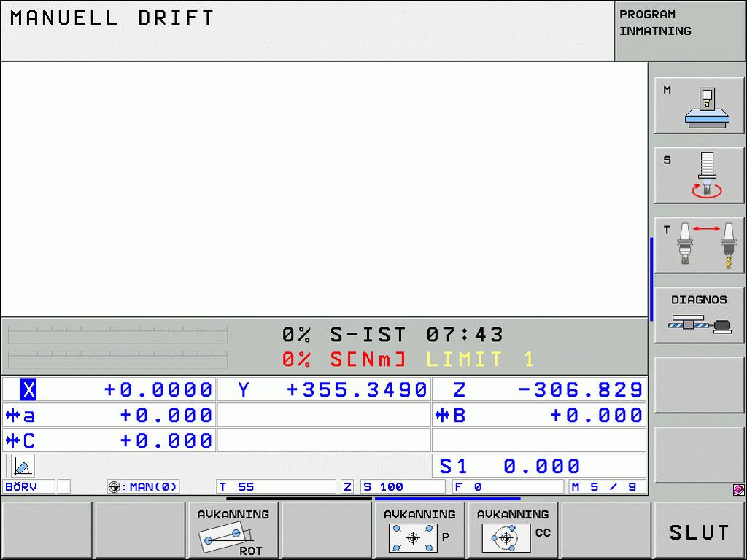Click the red 0% S[Nm] readout

coord(344,359)
